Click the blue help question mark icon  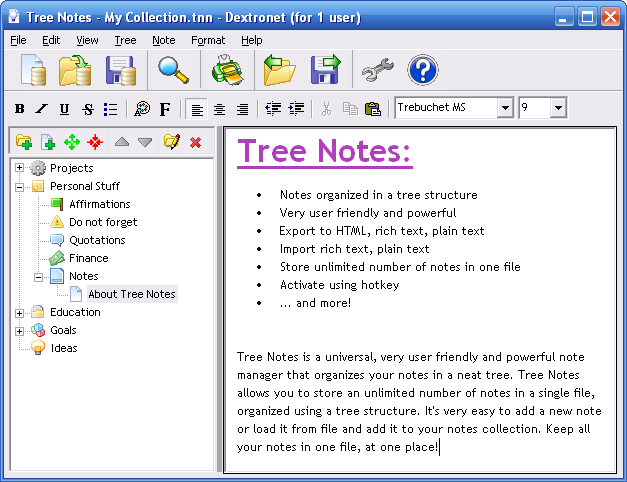pos(423,70)
